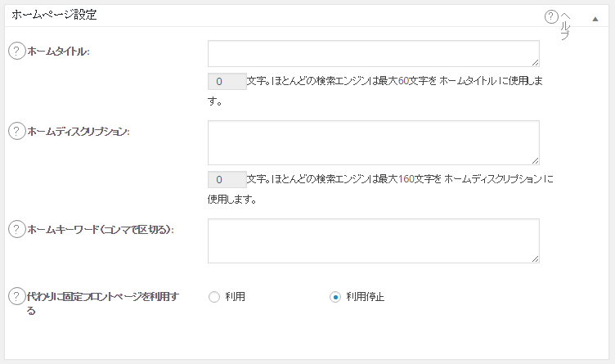This screenshot has width=615, height=364.
Task: Click the ホームディスクリプション character count field
Action: (227, 179)
